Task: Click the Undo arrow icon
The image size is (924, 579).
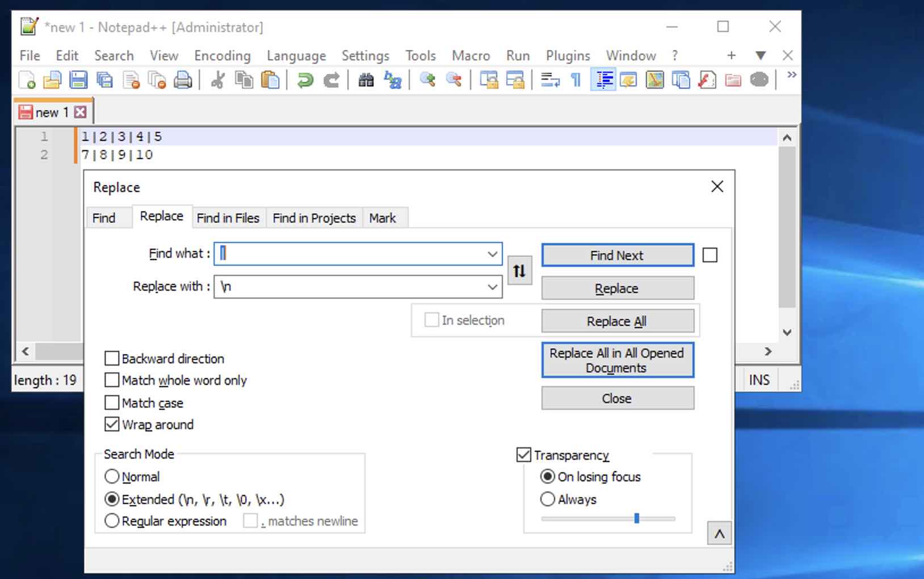Action: click(305, 79)
